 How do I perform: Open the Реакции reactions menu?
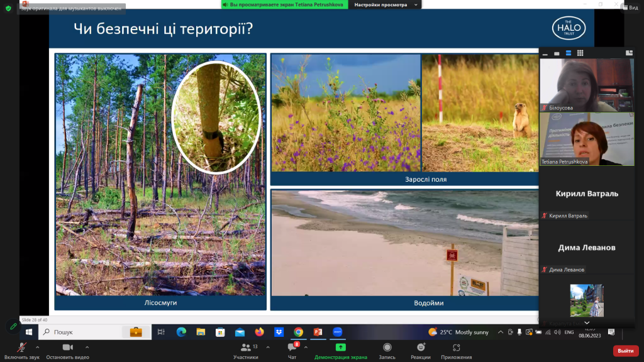tap(420, 349)
